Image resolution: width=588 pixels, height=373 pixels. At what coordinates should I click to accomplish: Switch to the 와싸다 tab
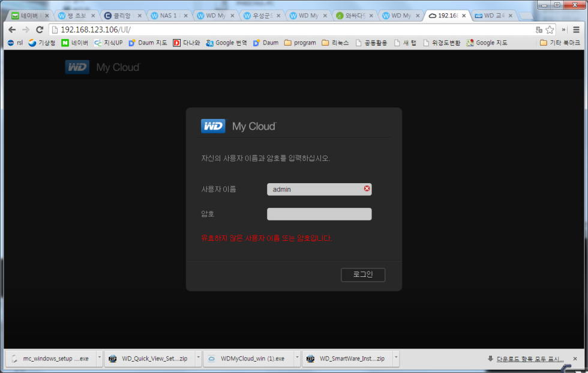[x=354, y=16]
